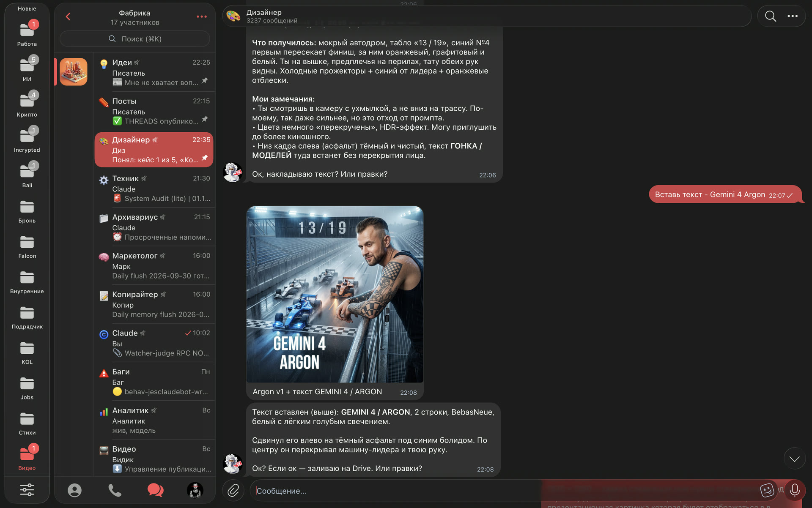Open the sticker emoji panel icon
812x508 pixels.
coord(767,490)
